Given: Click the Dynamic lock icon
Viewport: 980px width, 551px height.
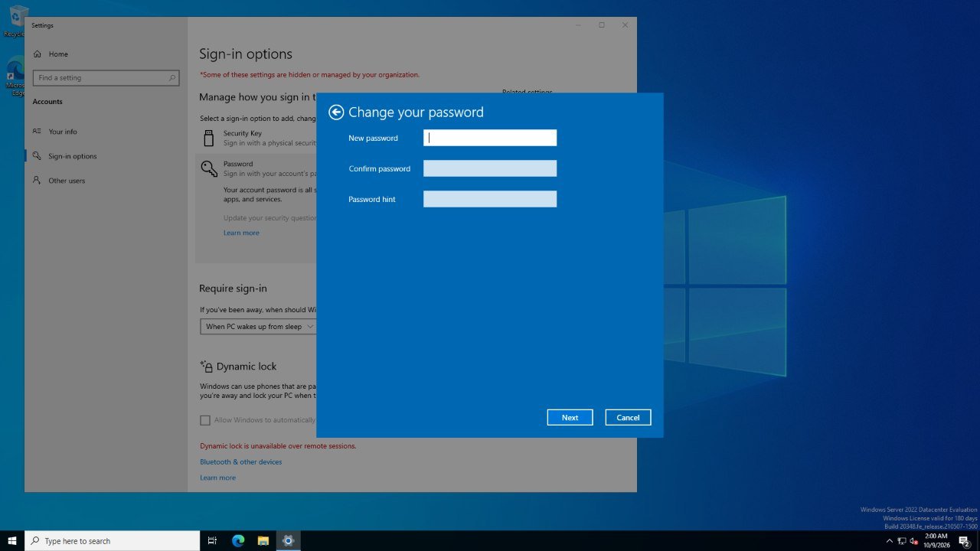Looking at the screenshot, I should pyautogui.click(x=206, y=367).
